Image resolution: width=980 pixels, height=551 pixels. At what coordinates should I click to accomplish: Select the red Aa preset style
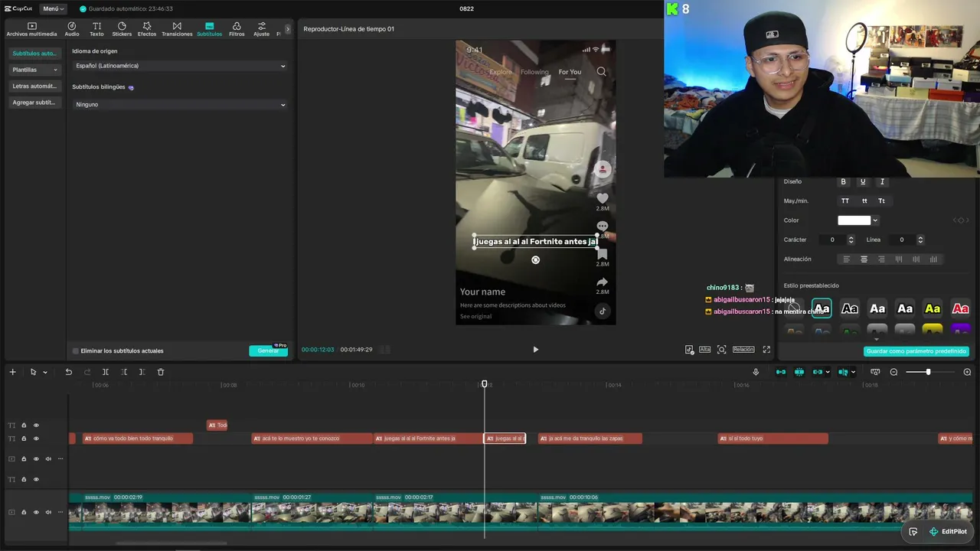click(960, 308)
